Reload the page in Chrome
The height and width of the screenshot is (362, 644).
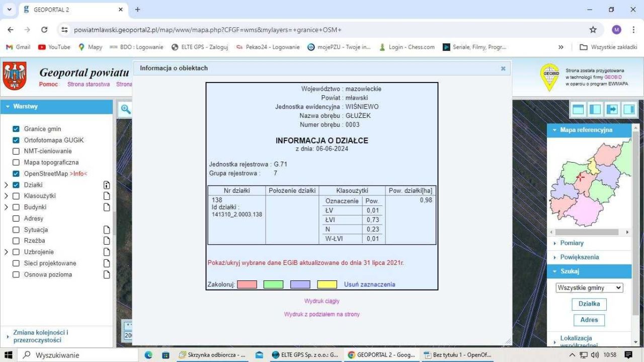point(44,30)
